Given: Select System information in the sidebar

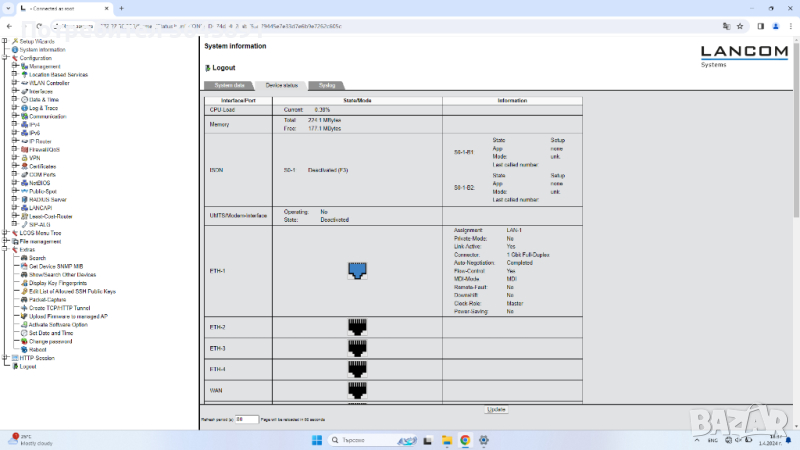Looking at the screenshot, I should (42, 49).
